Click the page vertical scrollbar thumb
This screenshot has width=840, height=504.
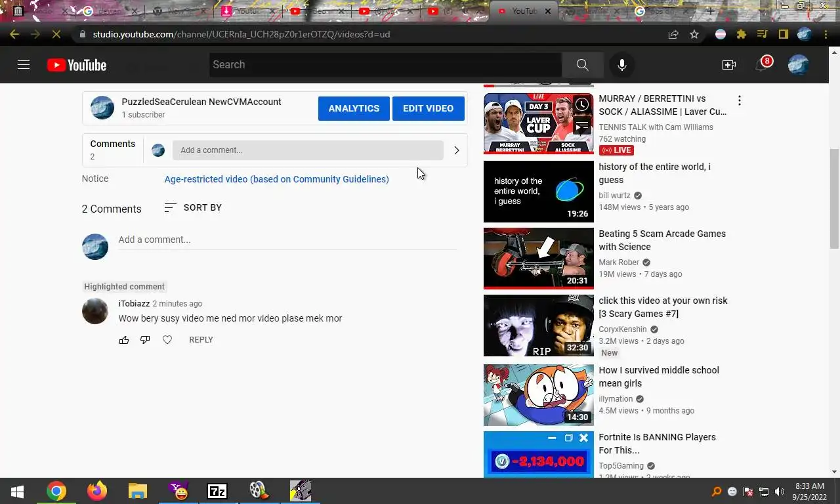(834, 199)
